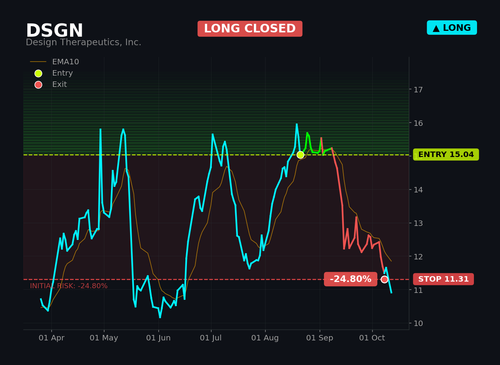Click the EMA10 legend line sample
500x365 pixels.
(x=38, y=62)
